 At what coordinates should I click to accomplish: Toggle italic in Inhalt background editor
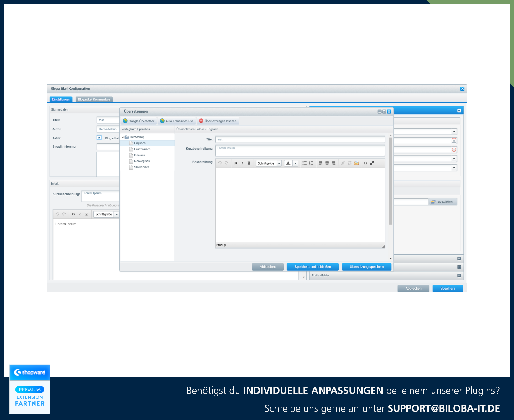point(80,214)
